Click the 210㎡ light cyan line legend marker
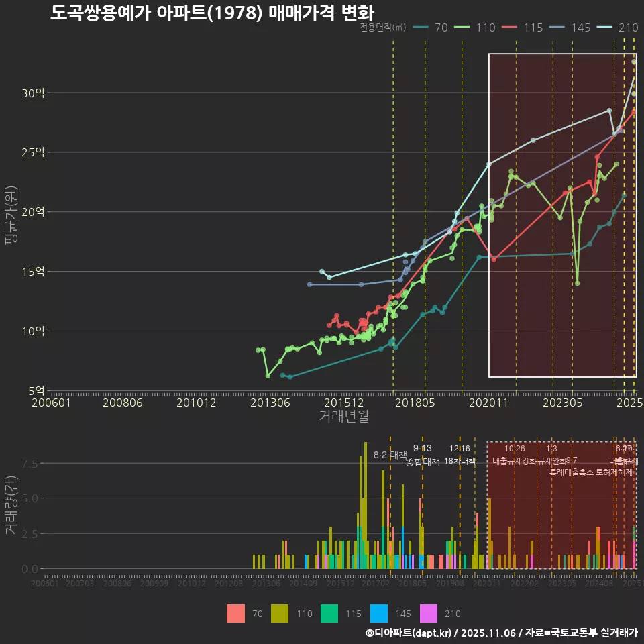 [x=607, y=28]
